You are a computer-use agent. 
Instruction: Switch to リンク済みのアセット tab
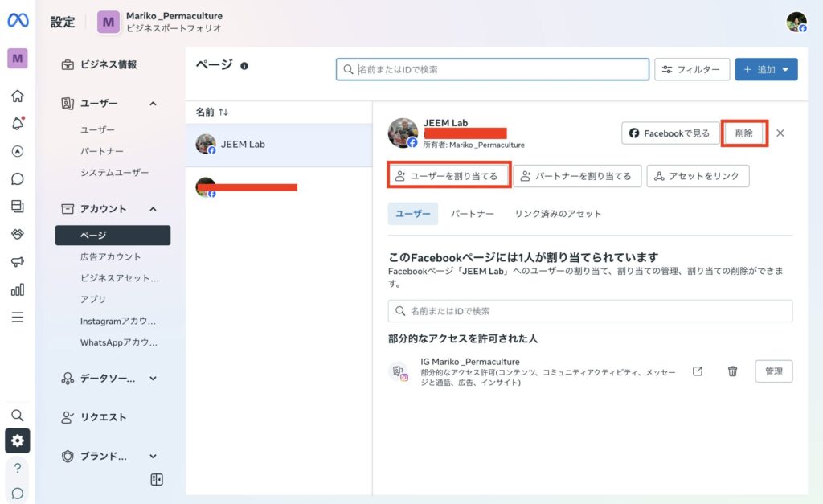click(x=558, y=214)
